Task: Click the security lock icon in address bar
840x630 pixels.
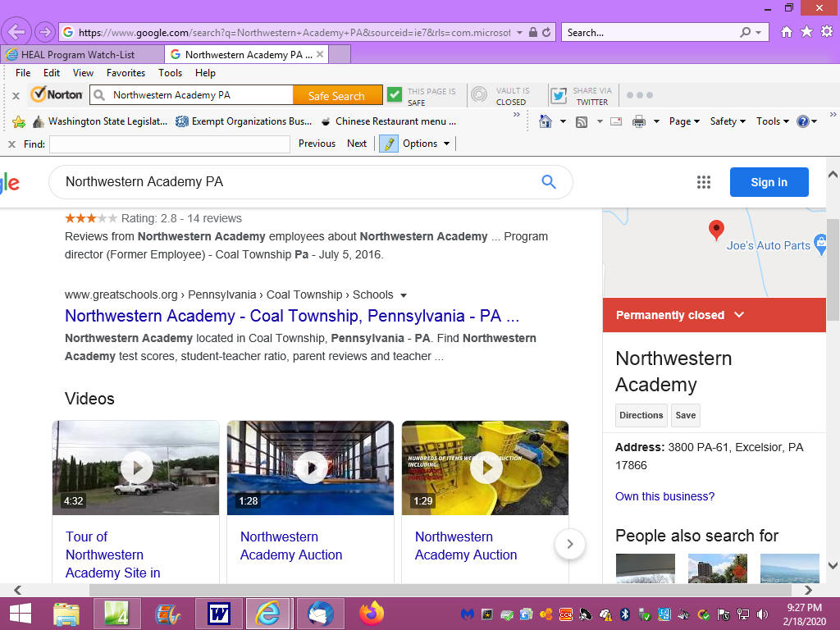Action: click(x=533, y=32)
